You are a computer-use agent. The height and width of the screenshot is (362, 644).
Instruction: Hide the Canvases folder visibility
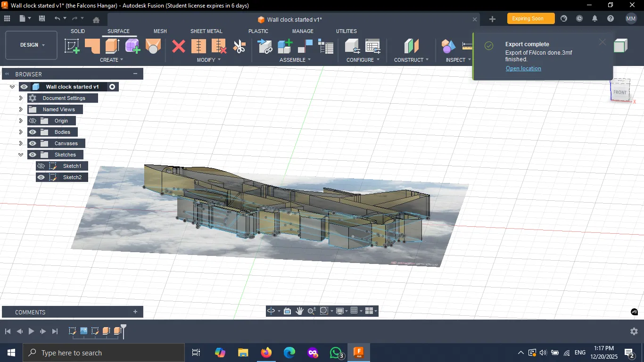tap(33, 143)
